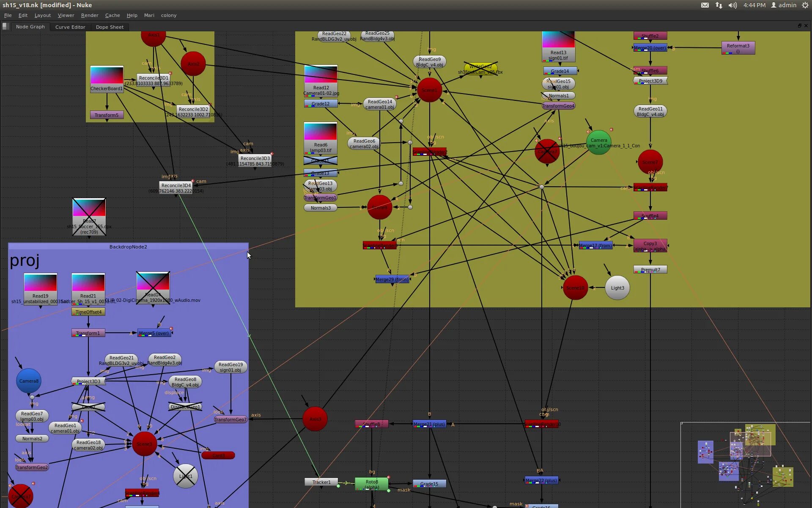The image size is (812, 508).
Task: Open the Help menu
Action: [132, 15]
